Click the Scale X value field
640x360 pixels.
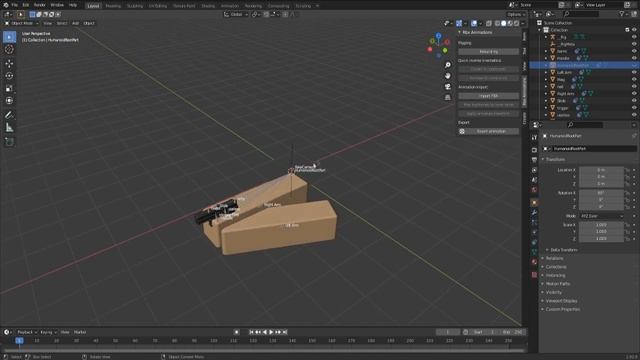(x=601, y=225)
